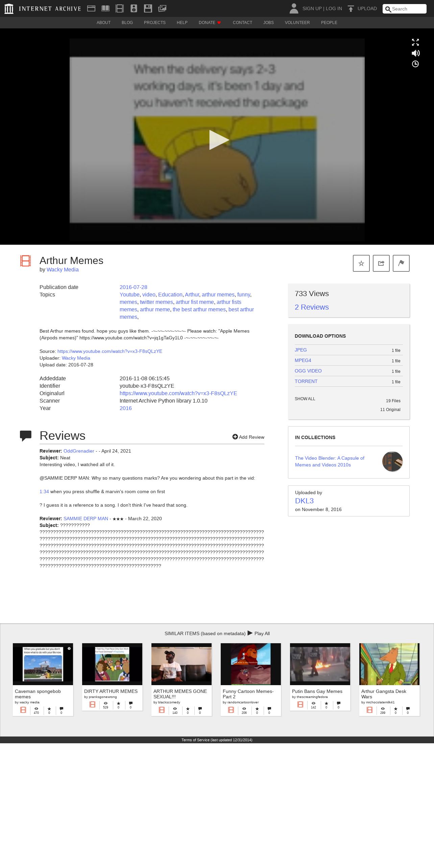Click the 2016-07-28 publication date link
Screen dimensions: 434x868
(x=134, y=287)
